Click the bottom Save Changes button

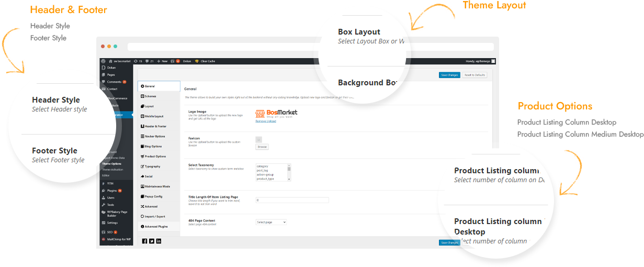pyautogui.click(x=449, y=242)
